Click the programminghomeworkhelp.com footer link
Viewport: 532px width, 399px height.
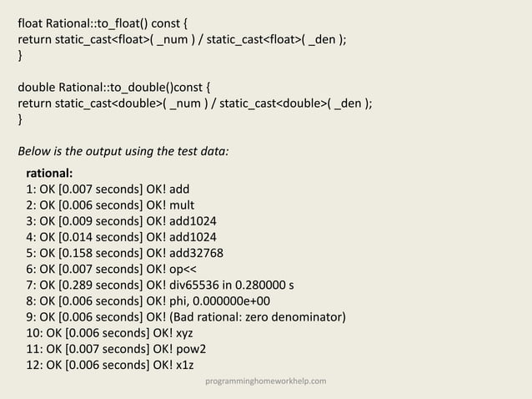pyautogui.click(x=266, y=381)
